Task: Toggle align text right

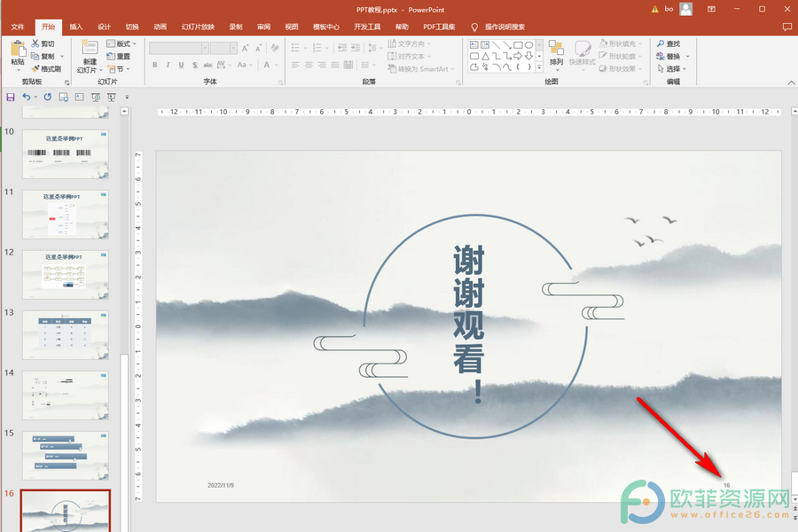Action: [x=322, y=65]
